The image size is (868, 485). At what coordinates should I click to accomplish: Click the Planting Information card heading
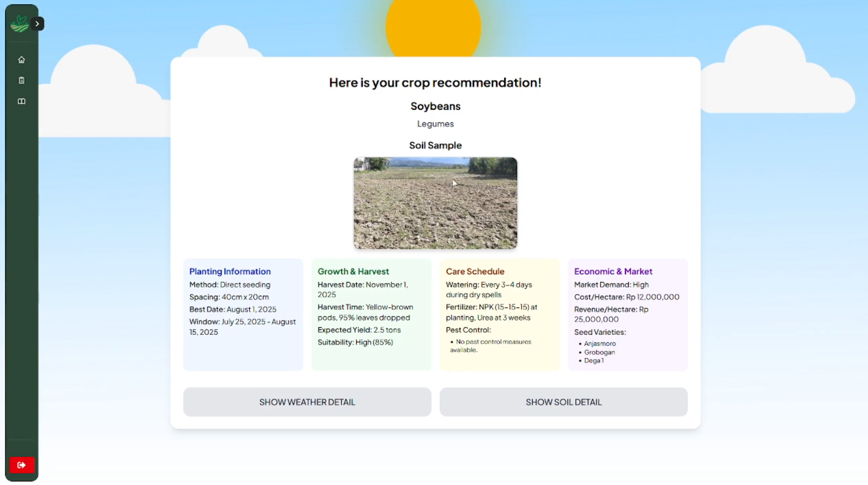[230, 271]
